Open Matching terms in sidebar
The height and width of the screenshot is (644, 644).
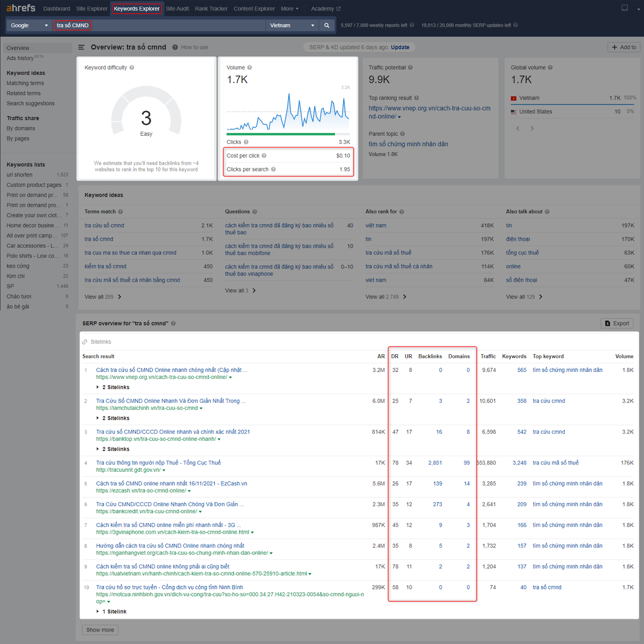tap(25, 83)
